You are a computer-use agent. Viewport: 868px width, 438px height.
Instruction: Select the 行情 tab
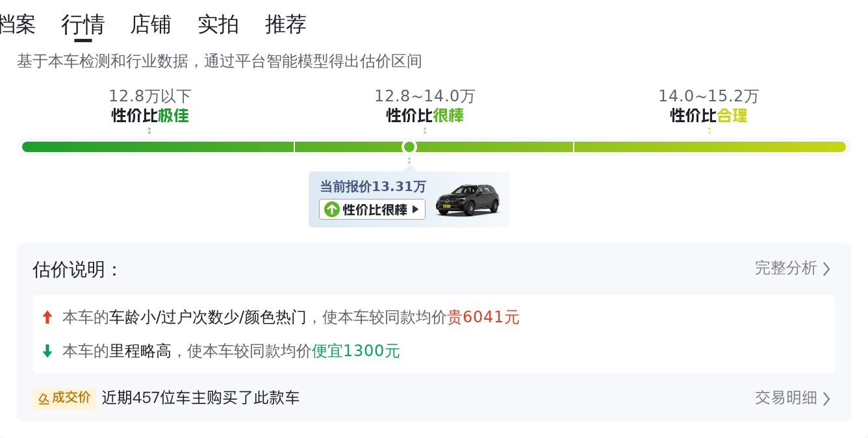tap(83, 25)
